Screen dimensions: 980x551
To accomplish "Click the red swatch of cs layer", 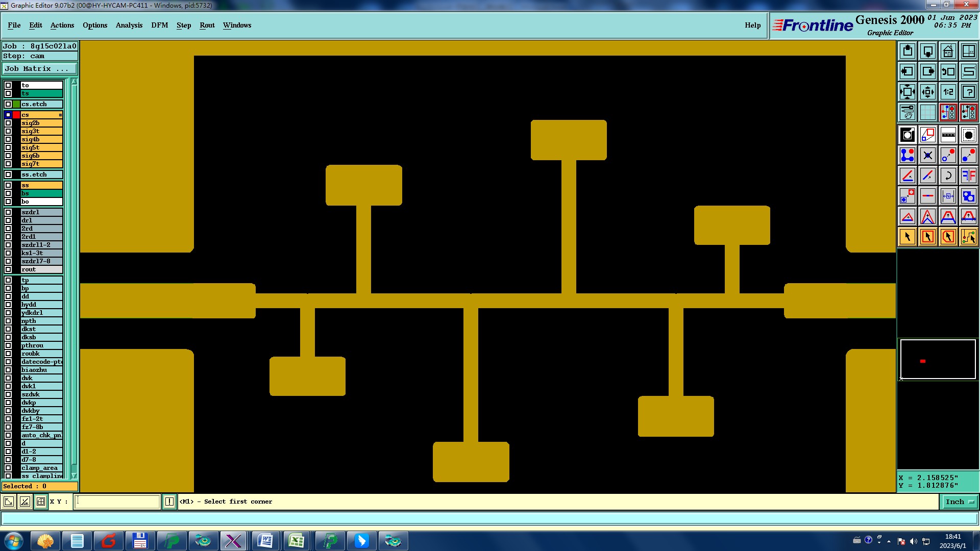I will tap(16, 115).
